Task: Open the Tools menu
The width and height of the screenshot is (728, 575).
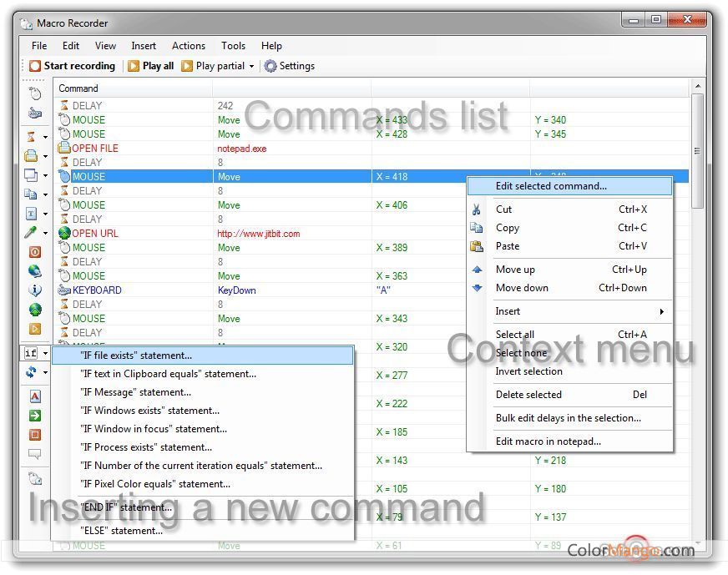Action: tap(233, 46)
